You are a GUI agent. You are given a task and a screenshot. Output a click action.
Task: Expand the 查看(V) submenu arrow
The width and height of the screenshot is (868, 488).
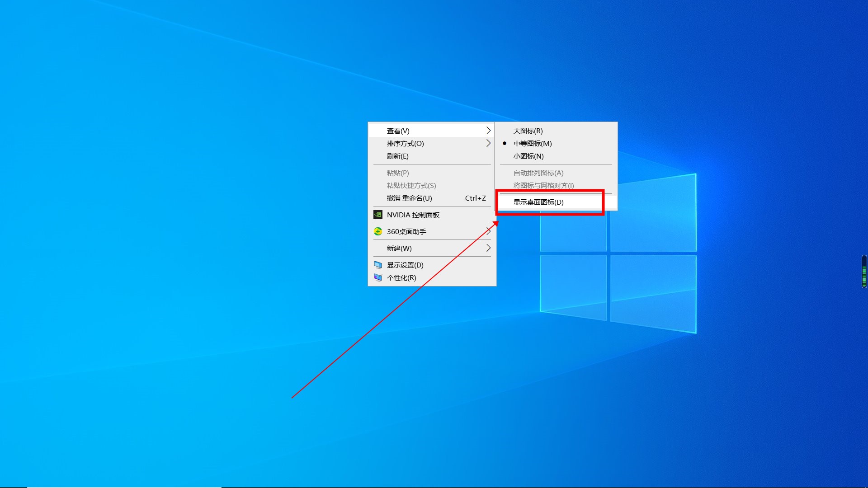488,131
